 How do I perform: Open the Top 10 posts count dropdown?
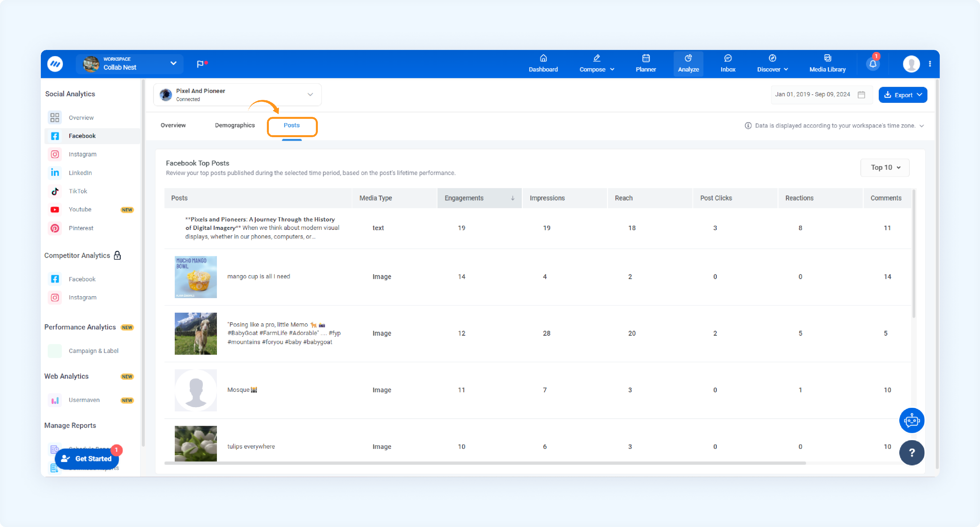(885, 168)
